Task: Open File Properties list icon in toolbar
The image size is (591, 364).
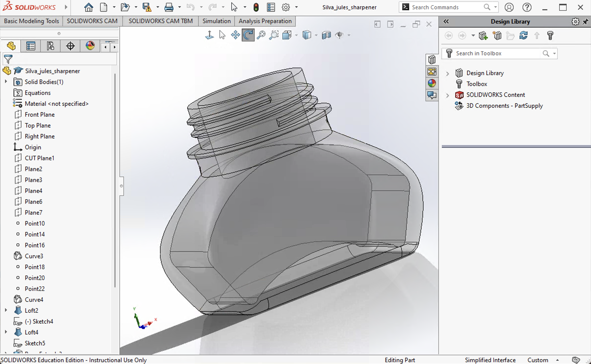Action: (271, 7)
